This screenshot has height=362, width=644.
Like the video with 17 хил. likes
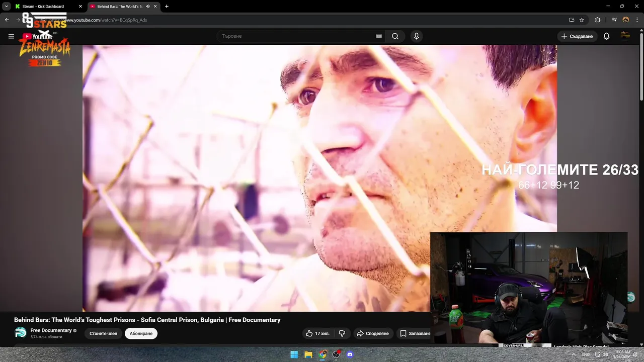point(317,333)
